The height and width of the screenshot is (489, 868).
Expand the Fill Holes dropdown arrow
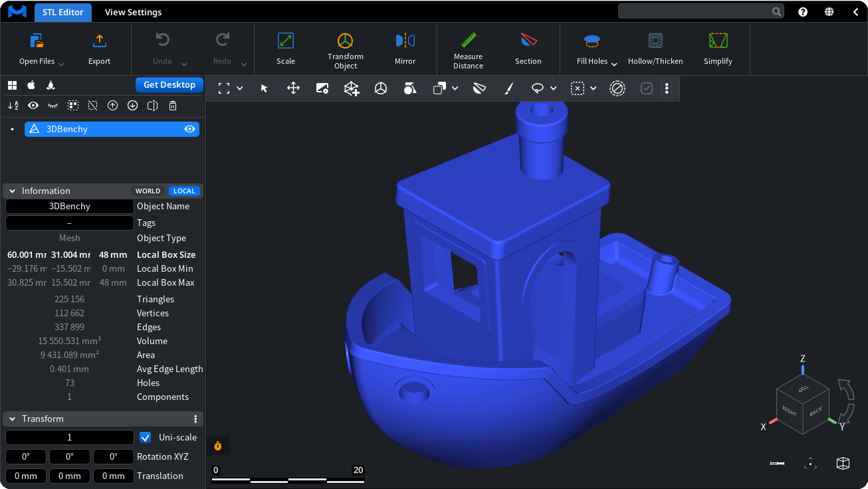pos(614,64)
